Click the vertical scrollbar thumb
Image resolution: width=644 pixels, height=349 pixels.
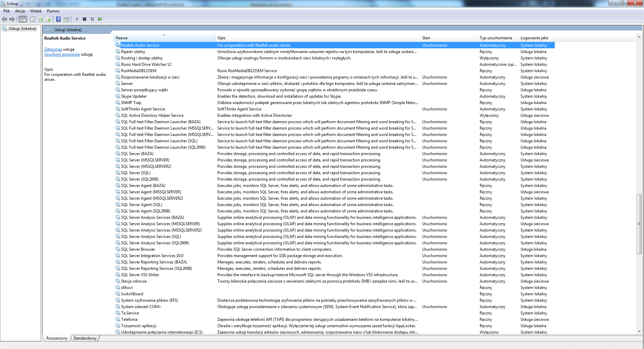coord(639,224)
